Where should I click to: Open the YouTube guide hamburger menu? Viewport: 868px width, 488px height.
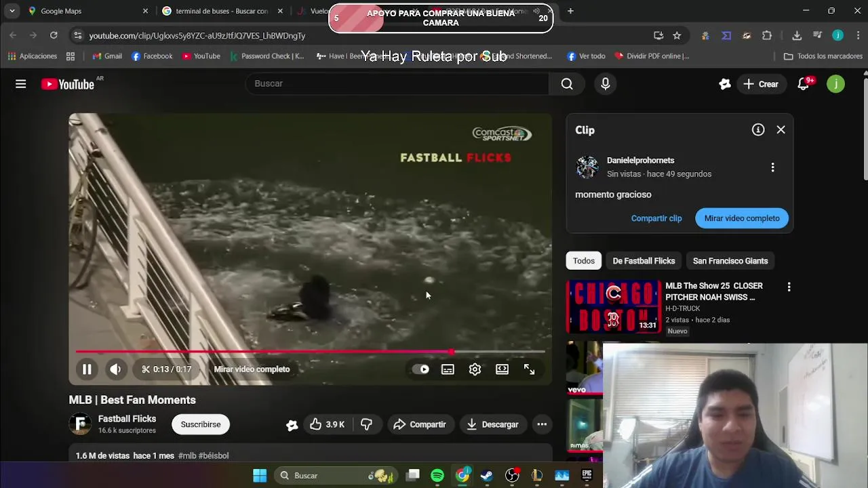pos(21,84)
